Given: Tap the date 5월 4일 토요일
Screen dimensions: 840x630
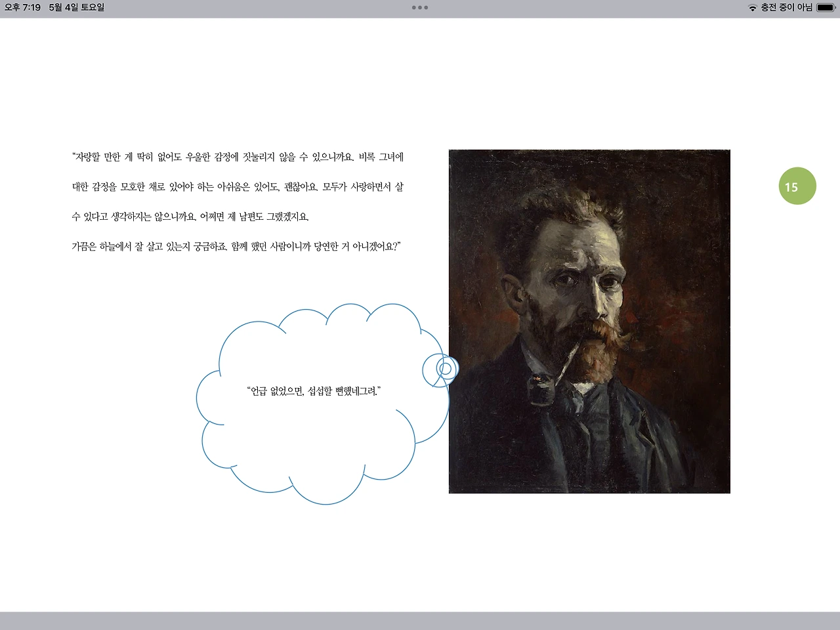Looking at the screenshot, I should 77,8.
